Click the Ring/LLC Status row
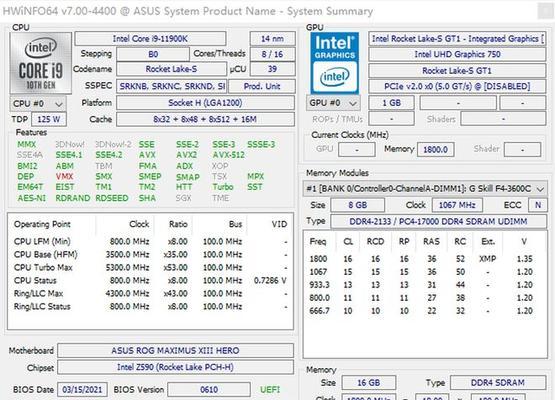Viewport: 555px width, 400px height. tap(150, 307)
